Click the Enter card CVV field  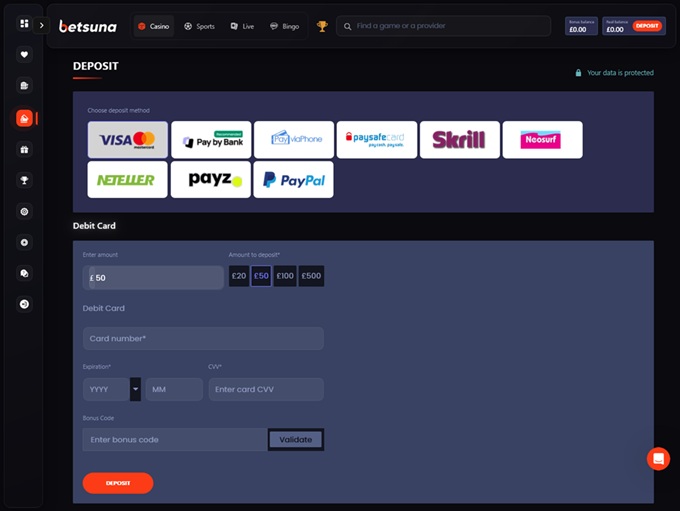pyautogui.click(x=266, y=389)
